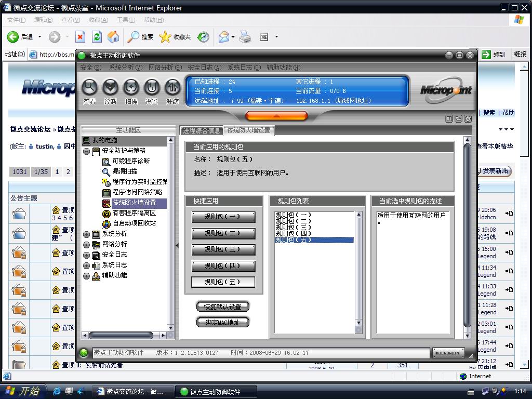Open the 系统日志(O) menu
The height and width of the screenshot is (399, 532).
(244, 68)
